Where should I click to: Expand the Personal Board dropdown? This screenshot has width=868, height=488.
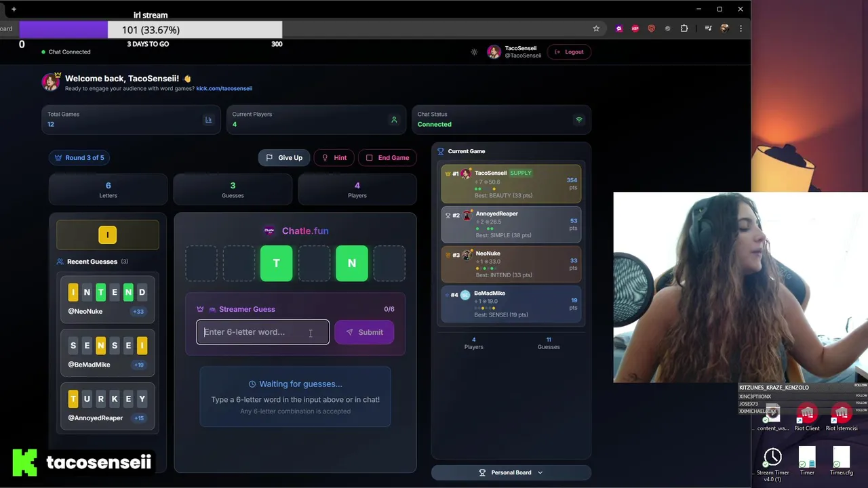511,472
